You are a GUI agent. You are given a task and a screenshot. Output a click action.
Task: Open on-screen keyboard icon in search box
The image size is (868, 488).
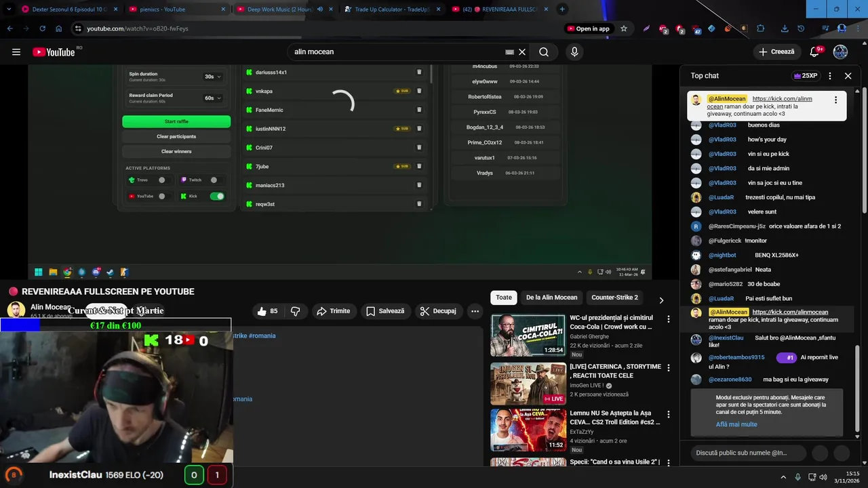click(509, 52)
